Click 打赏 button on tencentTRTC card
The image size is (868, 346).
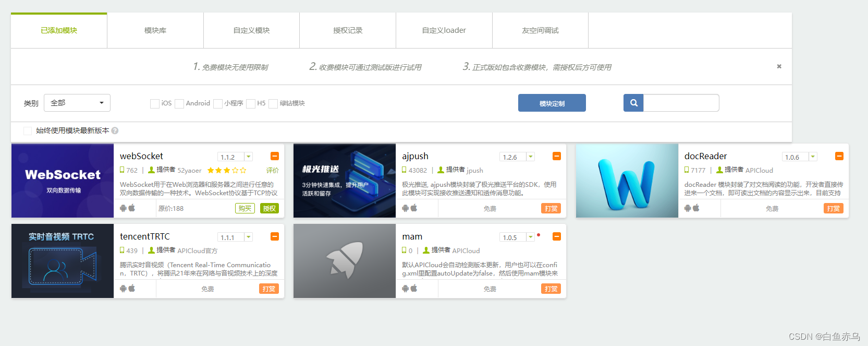(x=269, y=289)
